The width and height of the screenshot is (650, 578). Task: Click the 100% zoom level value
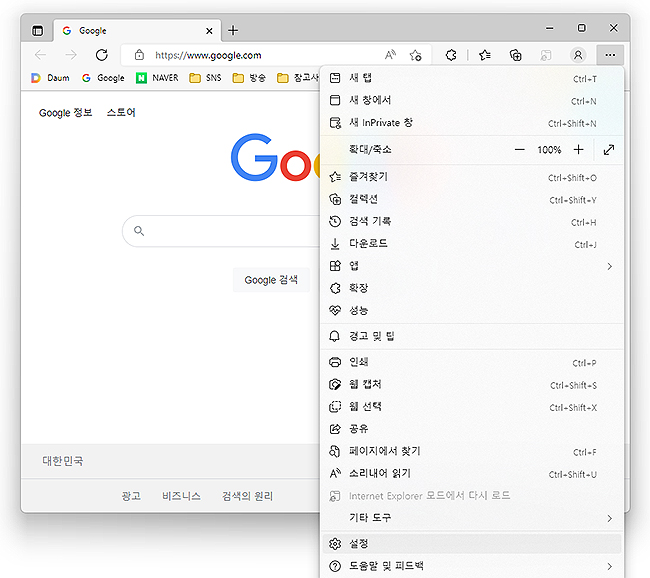pos(549,150)
